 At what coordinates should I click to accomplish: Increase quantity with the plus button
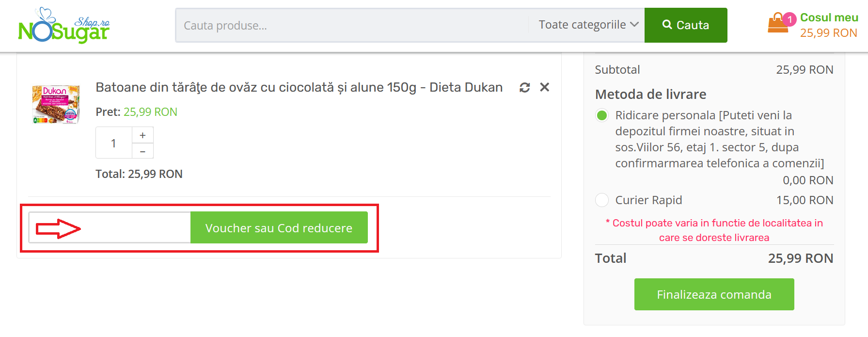coord(142,135)
